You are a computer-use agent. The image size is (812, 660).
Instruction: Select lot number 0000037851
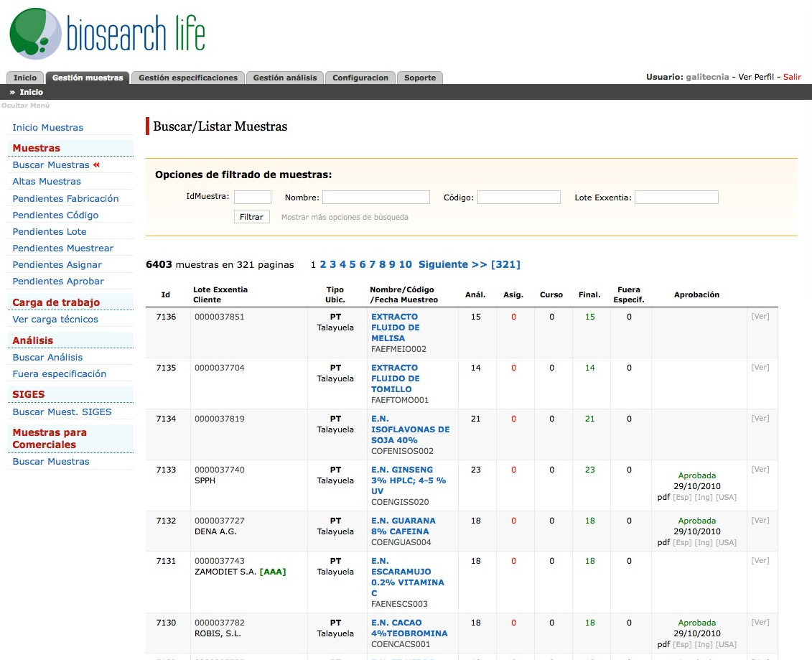click(220, 317)
